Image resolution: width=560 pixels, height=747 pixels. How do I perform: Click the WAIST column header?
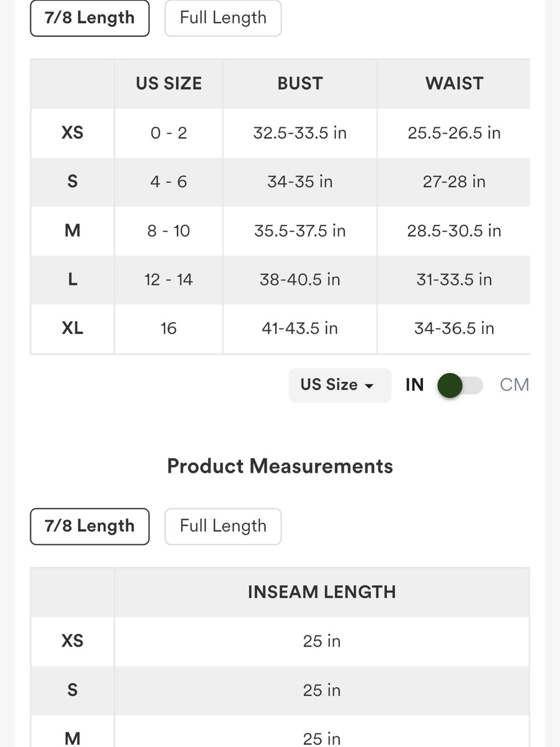tap(454, 83)
